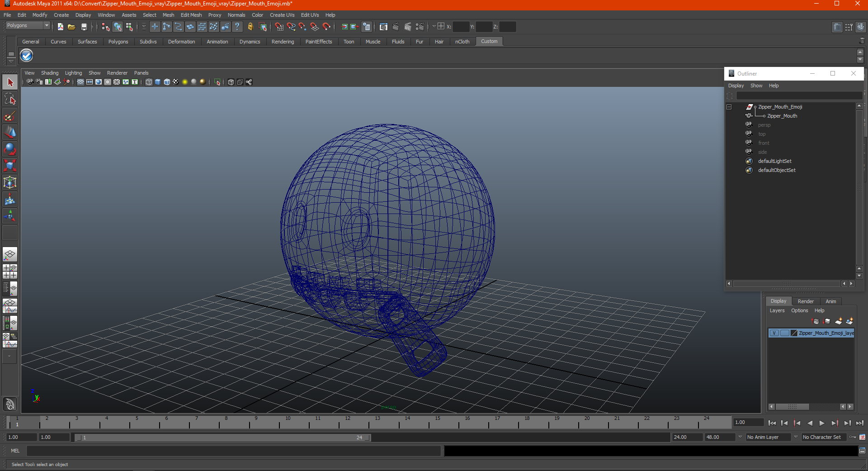Click the Auto Keyframe key icon
This screenshot has height=471, width=868.
coord(853,437)
